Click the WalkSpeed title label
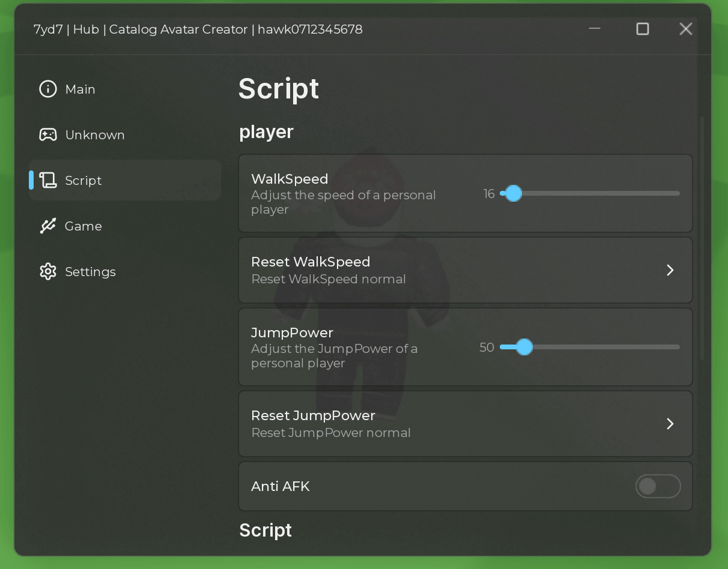 290,179
